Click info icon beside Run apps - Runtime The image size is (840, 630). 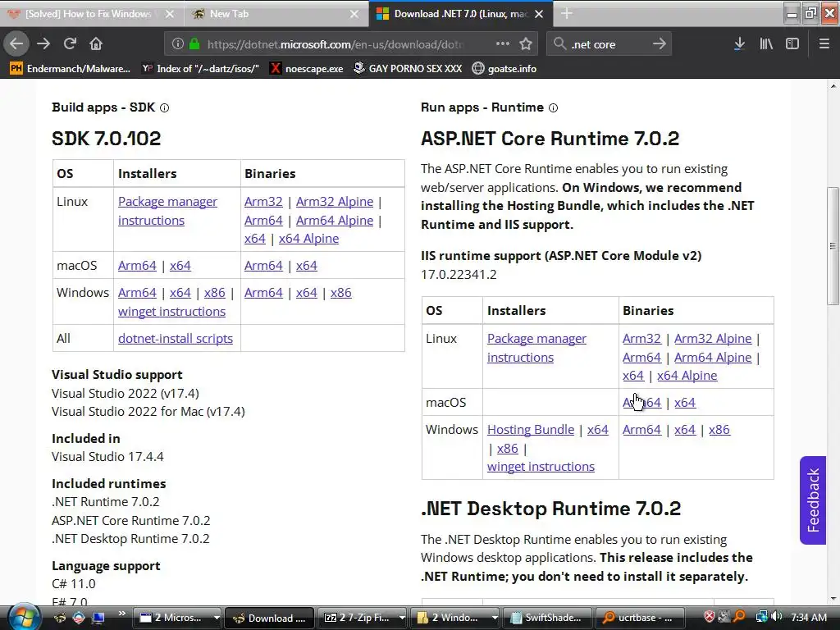click(554, 107)
